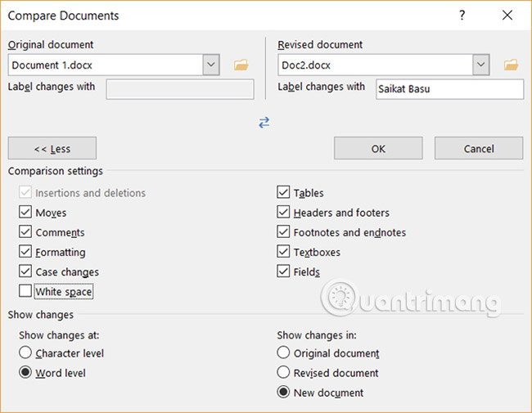This screenshot has height=413, width=532.
Task: Choose Original document under Show changes in
Action: click(284, 353)
